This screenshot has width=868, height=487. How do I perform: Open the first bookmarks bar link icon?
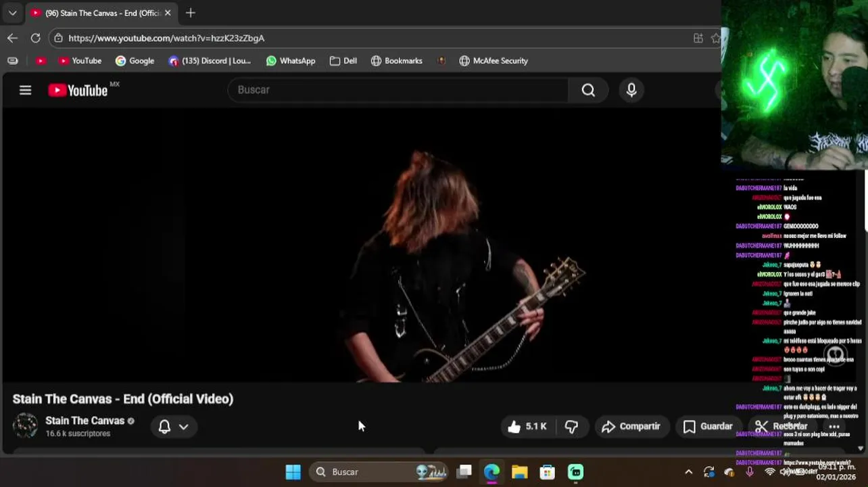(12, 61)
